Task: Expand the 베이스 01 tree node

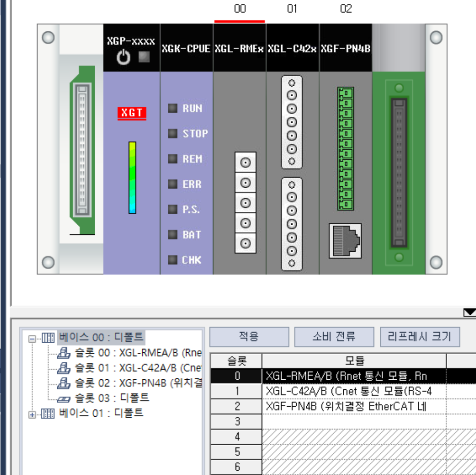Action: (x=32, y=414)
